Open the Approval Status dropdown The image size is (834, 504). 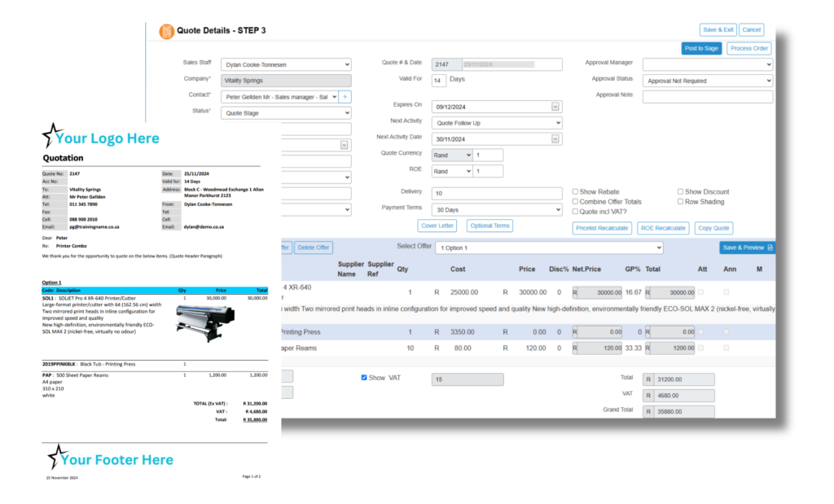[708, 81]
